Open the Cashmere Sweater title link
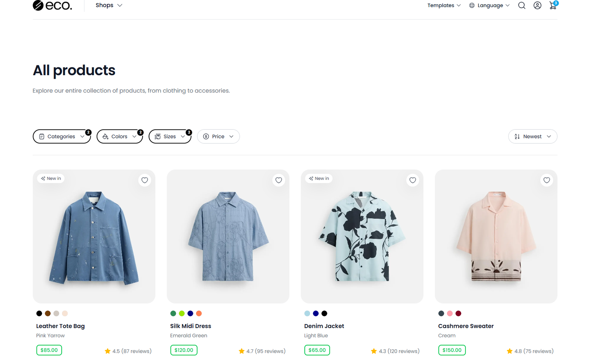602x364 pixels. coord(466,326)
